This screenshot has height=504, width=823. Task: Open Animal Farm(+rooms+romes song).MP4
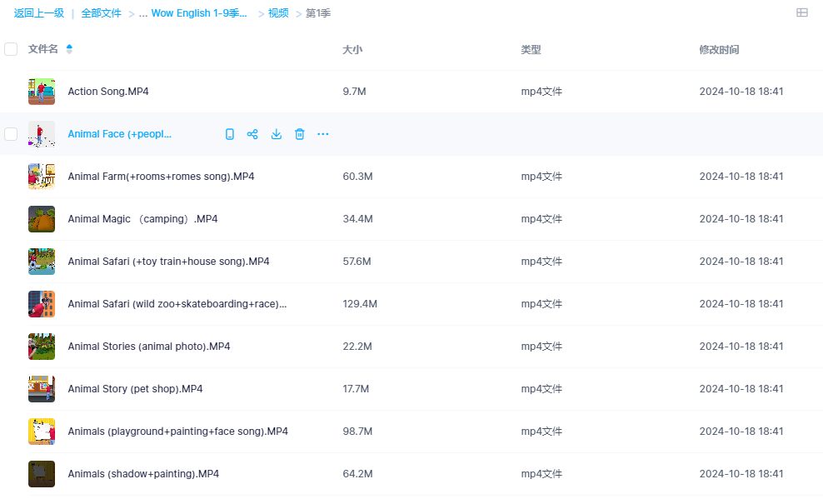(161, 177)
